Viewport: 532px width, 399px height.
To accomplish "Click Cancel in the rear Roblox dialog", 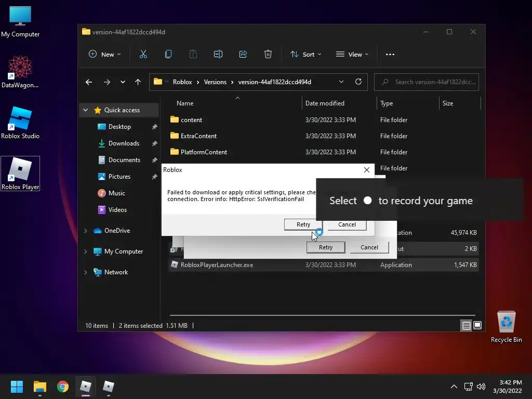I will click(369, 247).
